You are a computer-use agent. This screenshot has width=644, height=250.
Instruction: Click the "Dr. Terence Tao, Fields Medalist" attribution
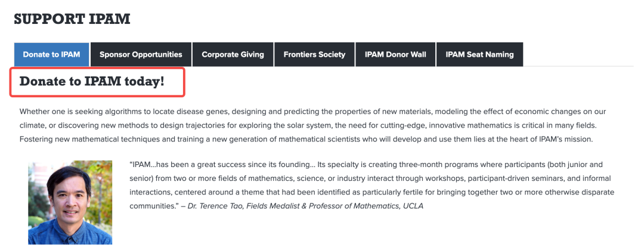pyautogui.click(x=256, y=206)
